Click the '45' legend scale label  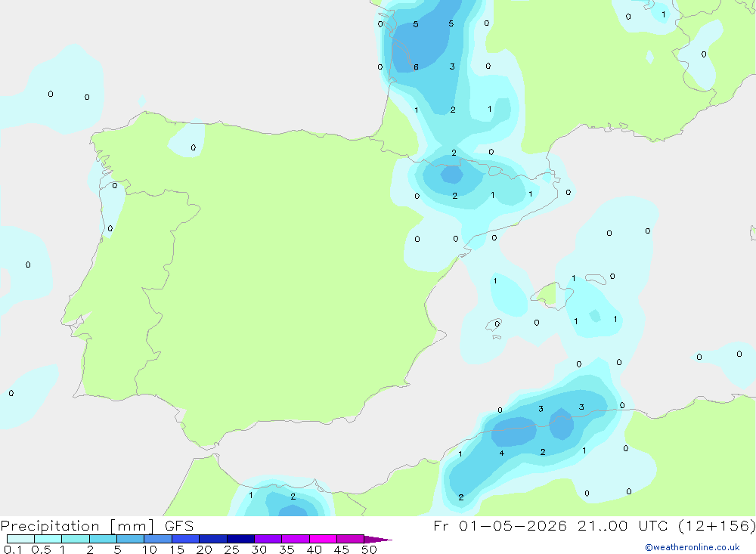(x=342, y=549)
